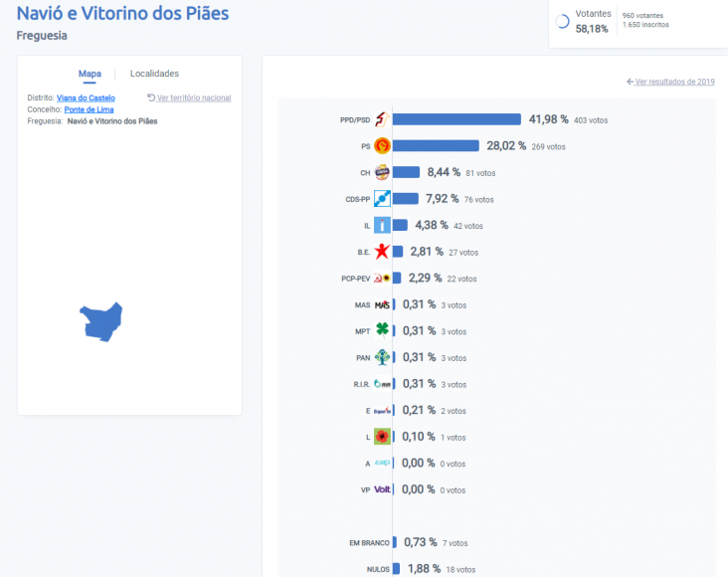The image size is (728, 577).
Task: Click the IL party logo
Action: (381, 226)
